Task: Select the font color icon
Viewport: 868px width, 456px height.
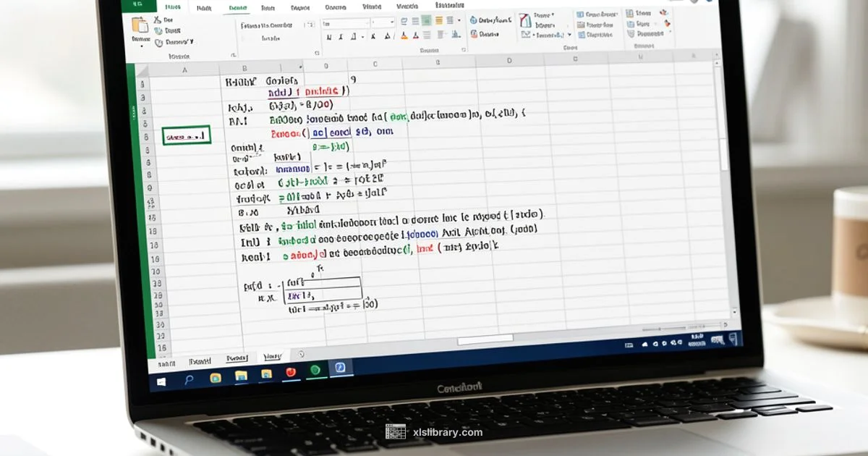Action: pos(417,36)
